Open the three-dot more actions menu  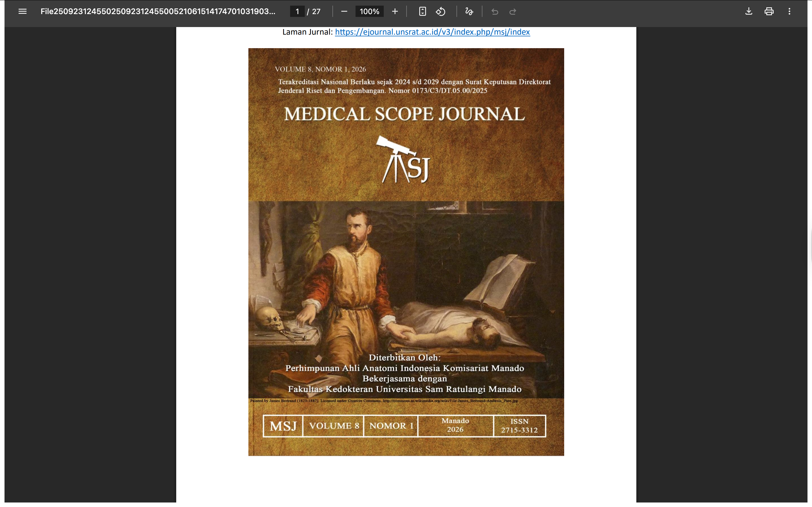[x=789, y=11]
